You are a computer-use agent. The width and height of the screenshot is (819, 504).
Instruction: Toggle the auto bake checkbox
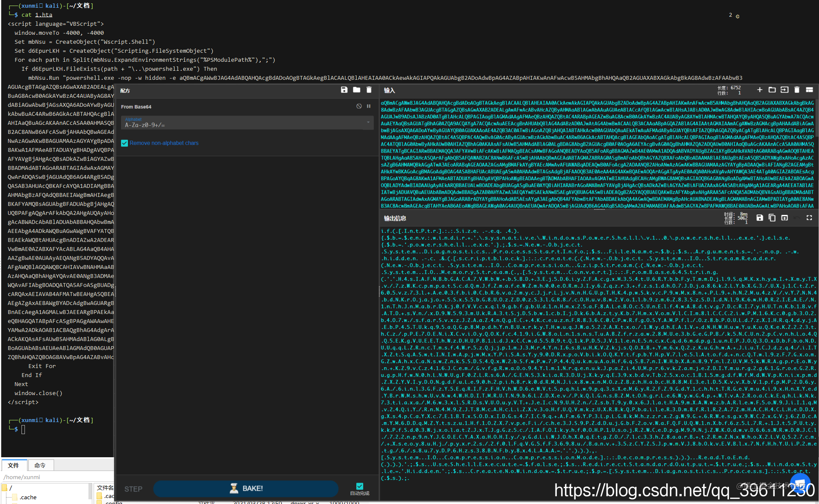[x=360, y=486]
